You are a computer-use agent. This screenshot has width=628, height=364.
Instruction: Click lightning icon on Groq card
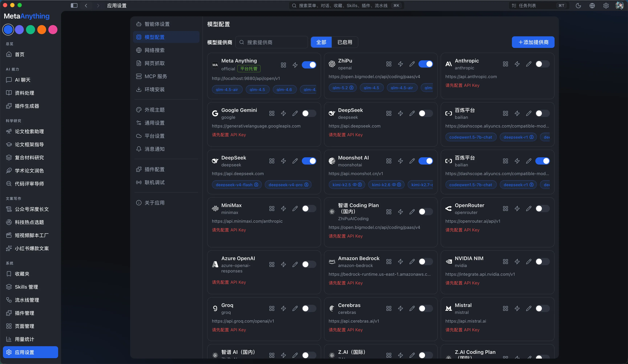[283, 308]
